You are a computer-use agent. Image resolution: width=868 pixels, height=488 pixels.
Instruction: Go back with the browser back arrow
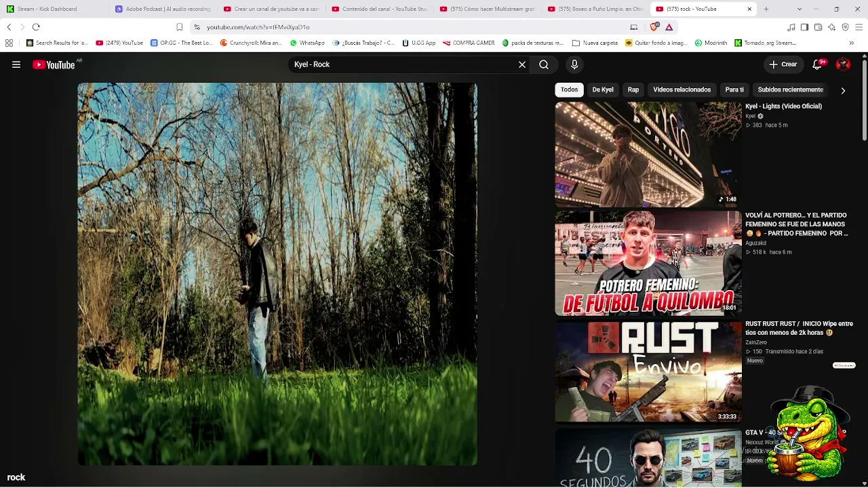(x=9, y=27)
